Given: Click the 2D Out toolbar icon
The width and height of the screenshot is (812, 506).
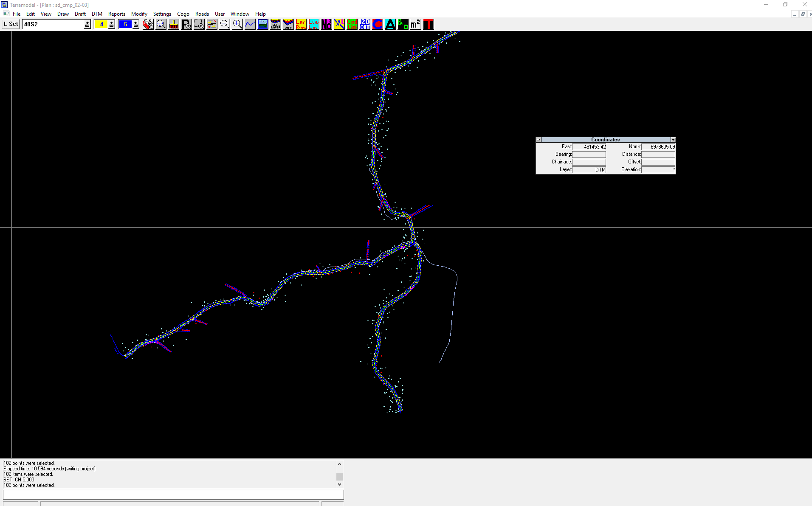Looking at the screenshot, I should (365, 24).
